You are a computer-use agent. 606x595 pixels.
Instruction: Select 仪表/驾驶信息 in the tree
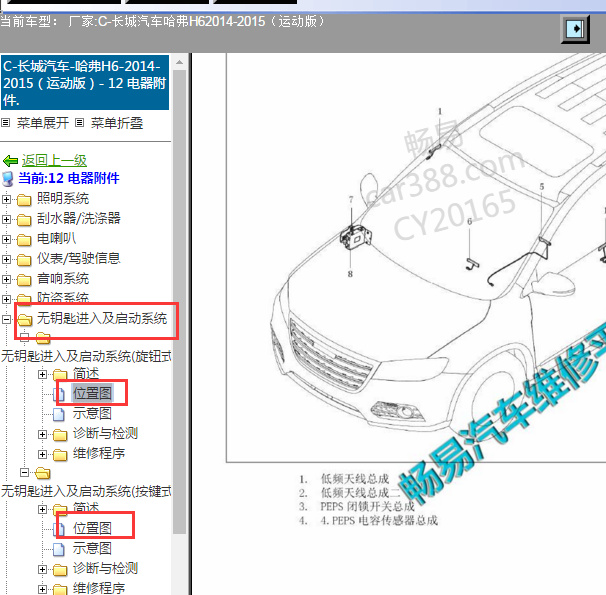click(x=79, y=258)
